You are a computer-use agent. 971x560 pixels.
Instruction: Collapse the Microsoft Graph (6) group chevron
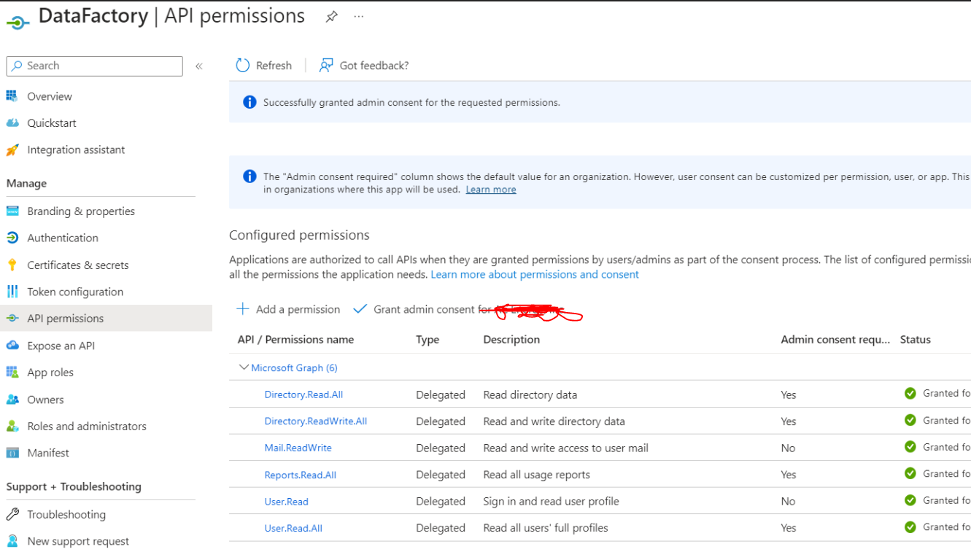pos(244,367)
